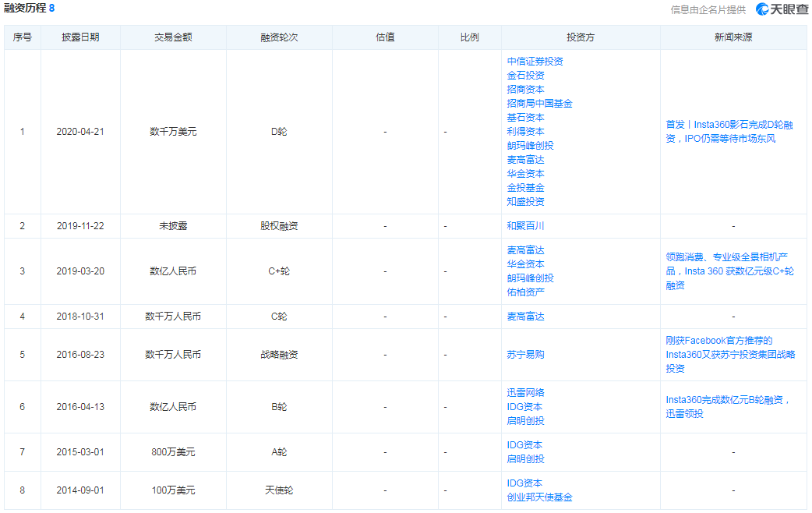Open the C+轮 financing news source link
The height and width of the screenshot is (513, 812).
pos(729,271)
